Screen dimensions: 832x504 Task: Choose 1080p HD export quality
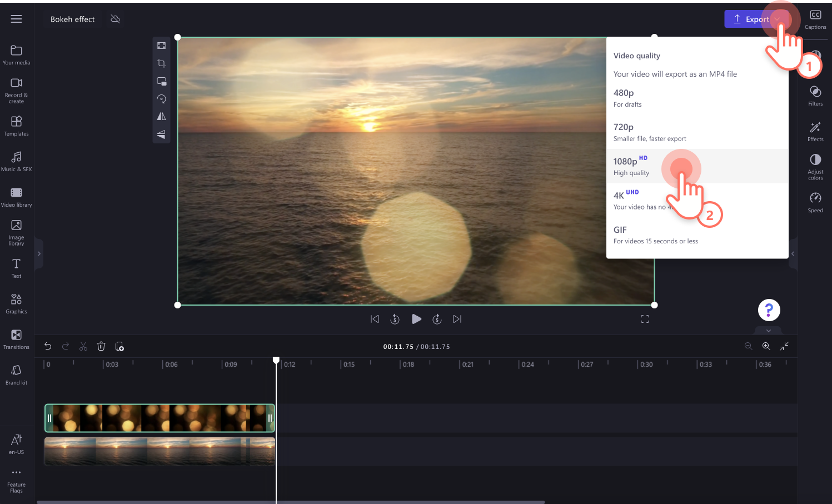(698, 166)
